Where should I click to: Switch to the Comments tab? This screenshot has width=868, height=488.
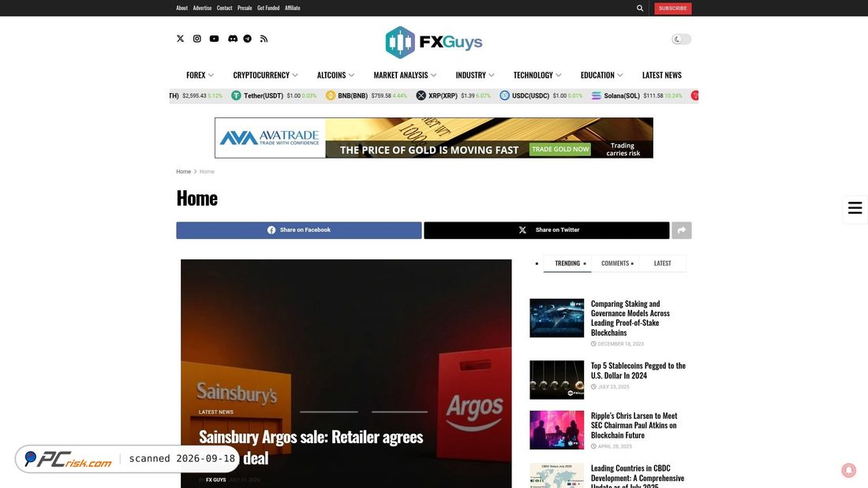coord(615,263)
